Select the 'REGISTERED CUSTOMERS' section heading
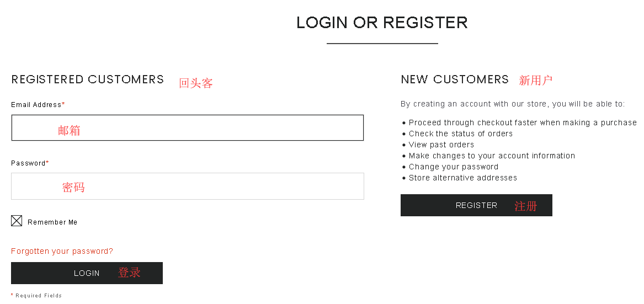The width and height of the screenshot is (644, 304). coord(88,79)
